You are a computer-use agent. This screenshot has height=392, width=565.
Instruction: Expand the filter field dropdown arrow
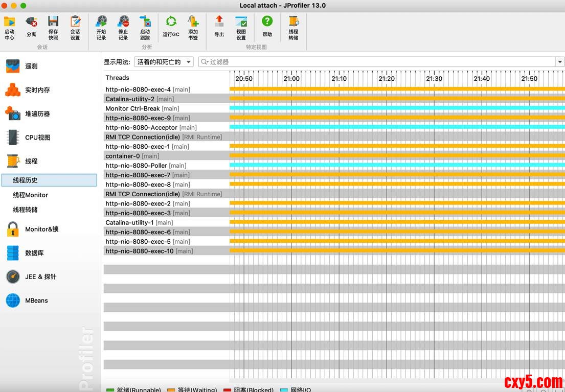560,62
